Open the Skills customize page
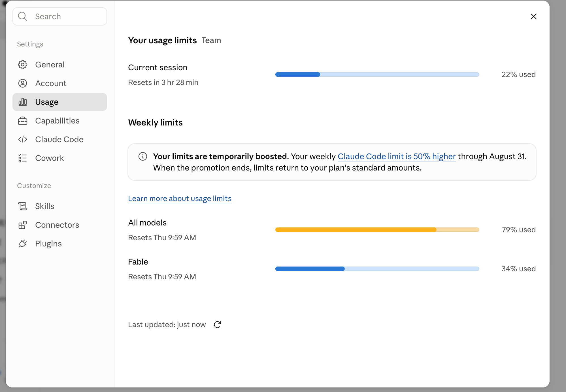The image size is (566, 392). [x=60, y=206]
